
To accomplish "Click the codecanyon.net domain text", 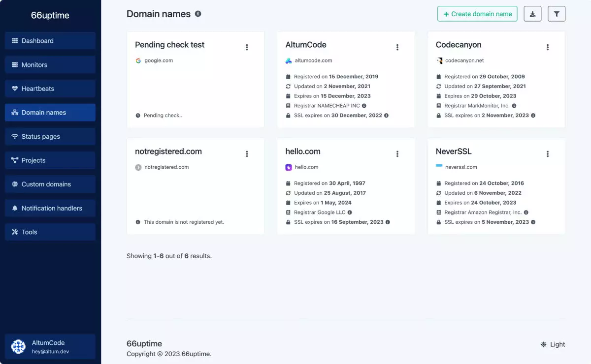I will (x=464, y=61).
